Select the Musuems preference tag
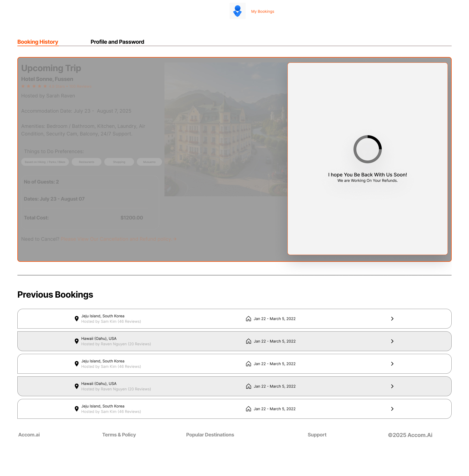The width and height of the screenshot is (469, 476). (x=149, y=162)
